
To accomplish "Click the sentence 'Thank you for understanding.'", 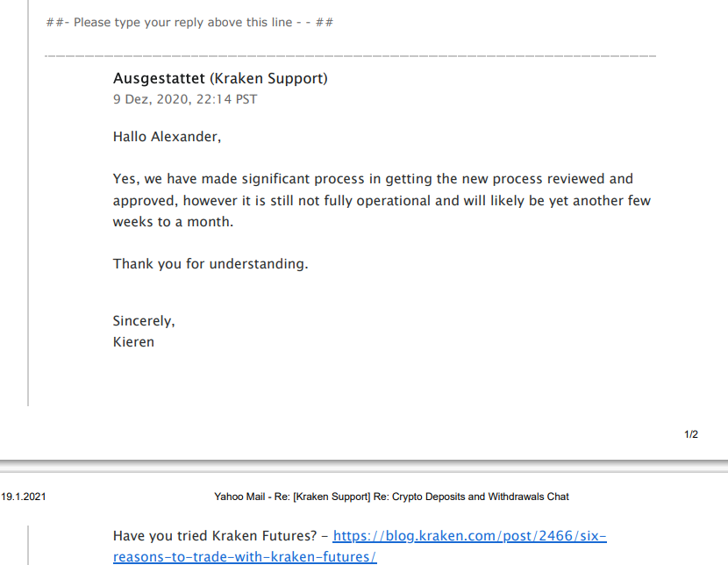I will click(211, 264).
